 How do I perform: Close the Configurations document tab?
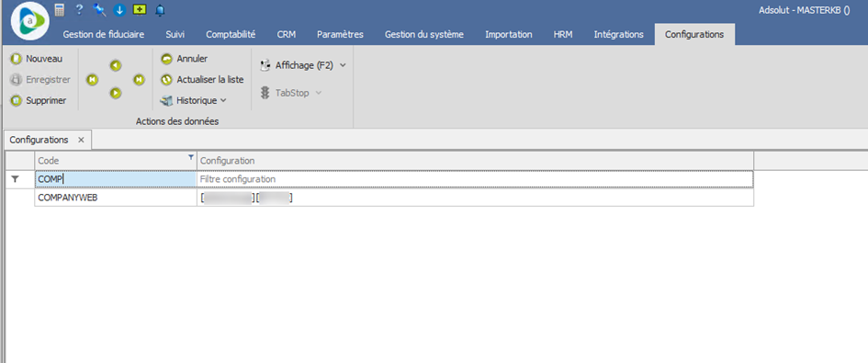(82, 141)
